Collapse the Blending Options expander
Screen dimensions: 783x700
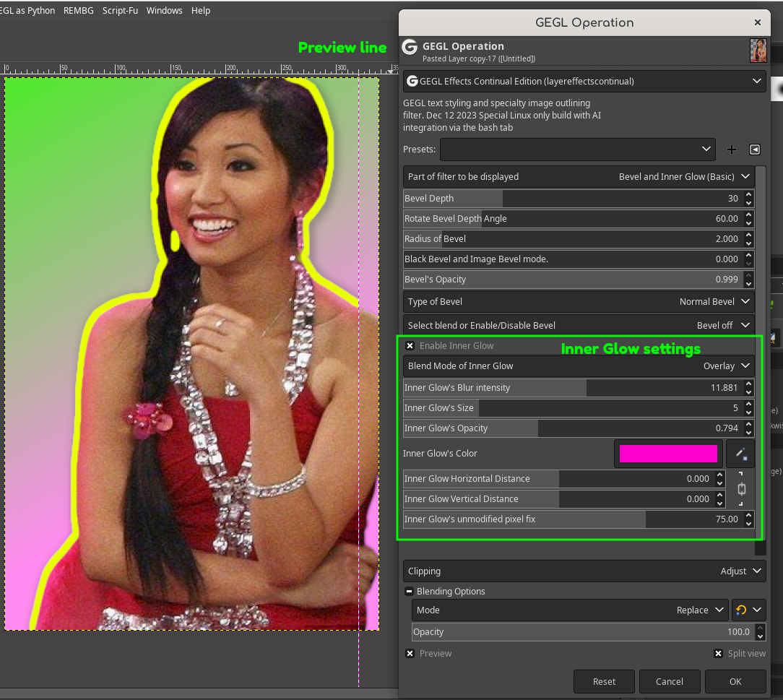[409, 591]
